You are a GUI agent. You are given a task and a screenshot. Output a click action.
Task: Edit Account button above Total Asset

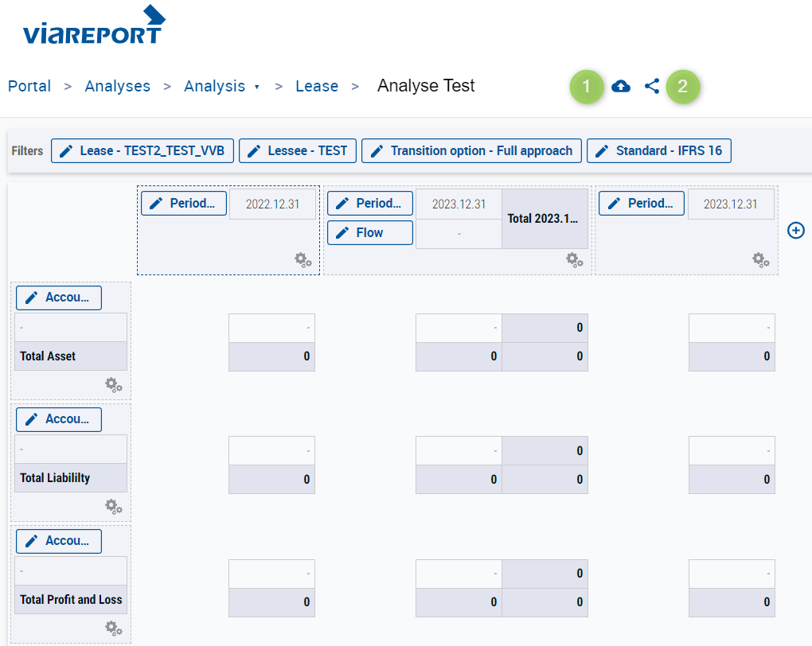tap(59, 298)
